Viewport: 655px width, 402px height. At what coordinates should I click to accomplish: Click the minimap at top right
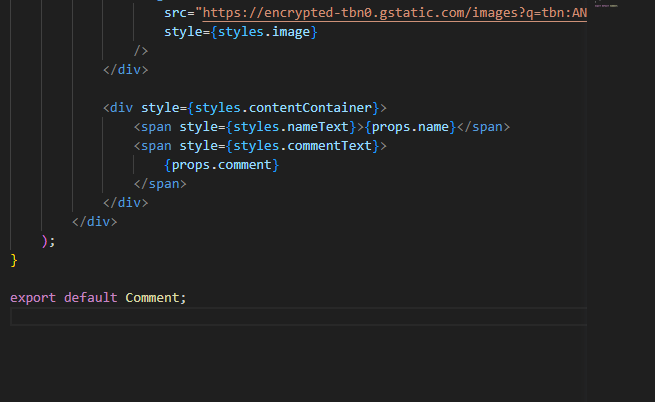606,5
